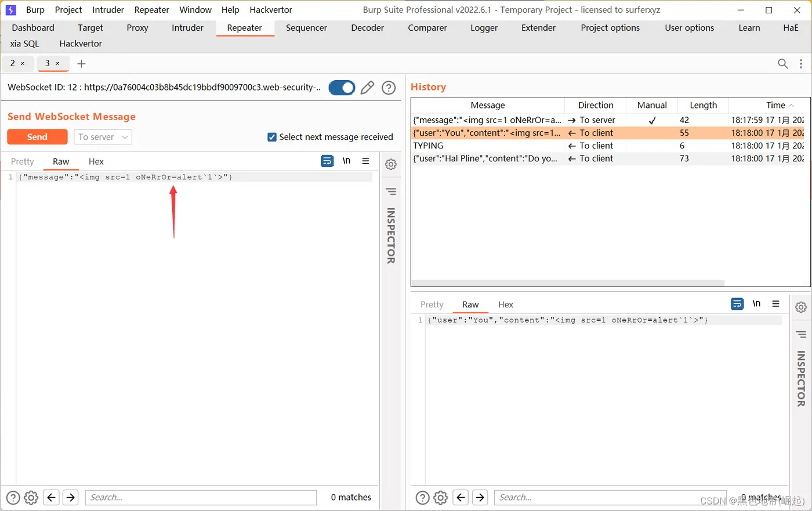
Task: Open the Window menu
Action: (195, 10)
